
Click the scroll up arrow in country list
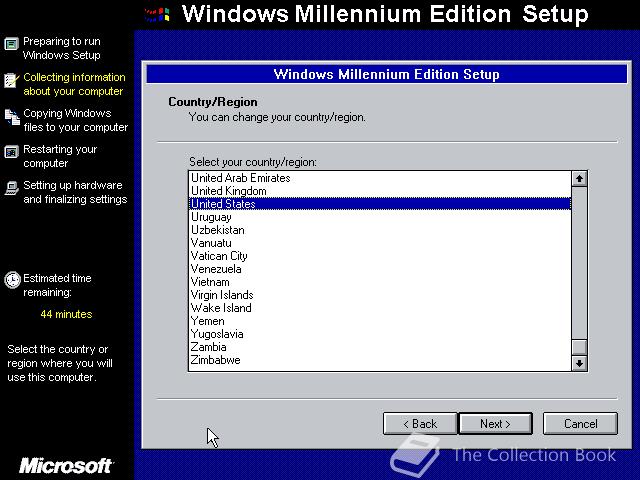point(579,179)
